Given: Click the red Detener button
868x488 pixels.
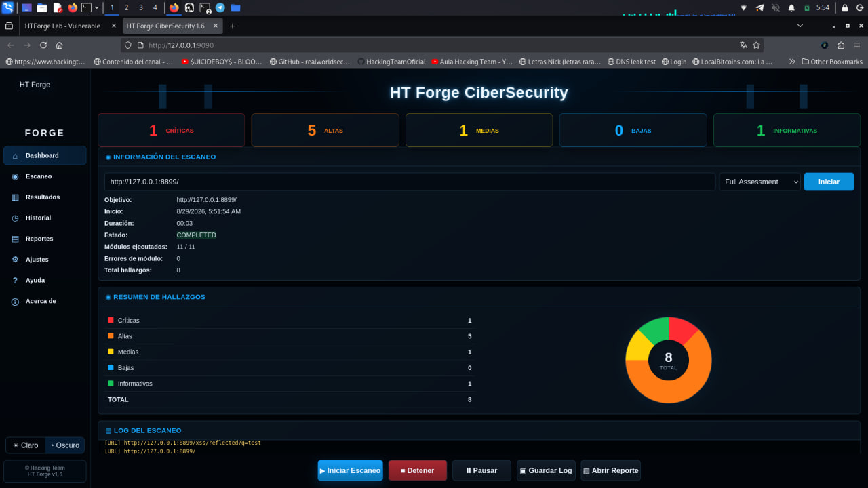Looking at the screenshot, I should pyautogui.click(x=417, y=470).
